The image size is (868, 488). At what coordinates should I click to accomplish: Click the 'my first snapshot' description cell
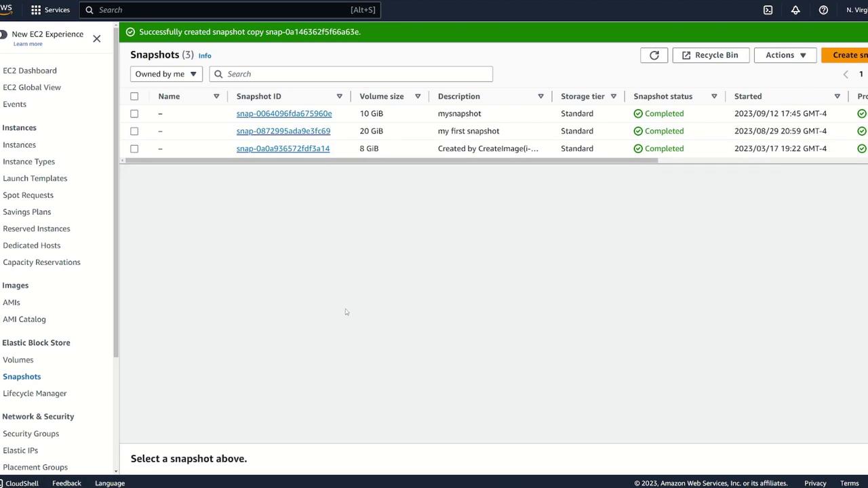[469, 131]
